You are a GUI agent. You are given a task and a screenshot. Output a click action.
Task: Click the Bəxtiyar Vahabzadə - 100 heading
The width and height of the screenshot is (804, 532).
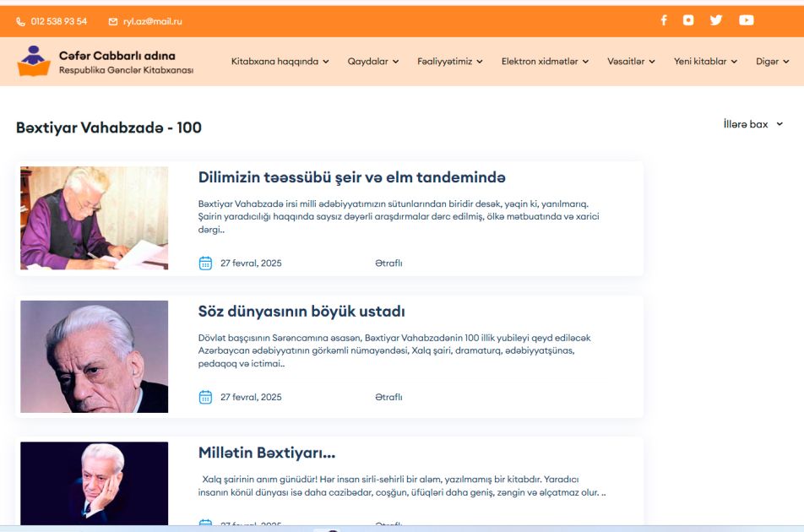click(109, 128)
